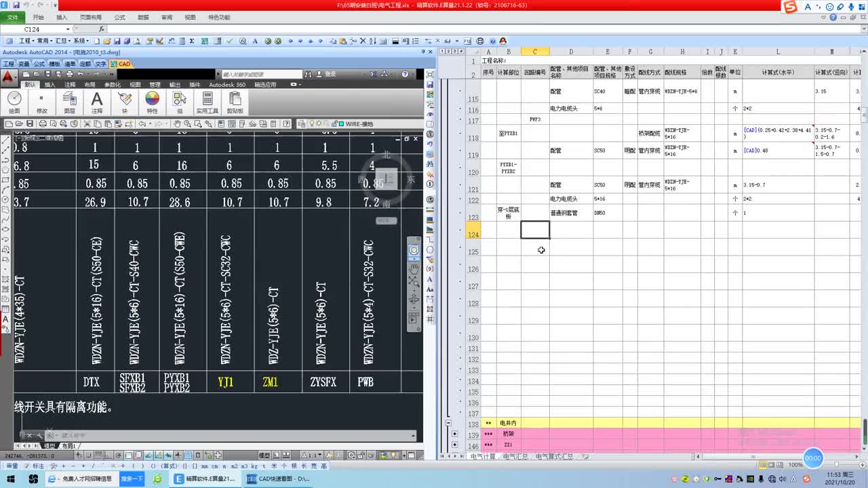868x488 pixels.
Task: Open the 剪贴板 (Clipboard) panel
Action: pyautogui.click(x=235, y=103)
